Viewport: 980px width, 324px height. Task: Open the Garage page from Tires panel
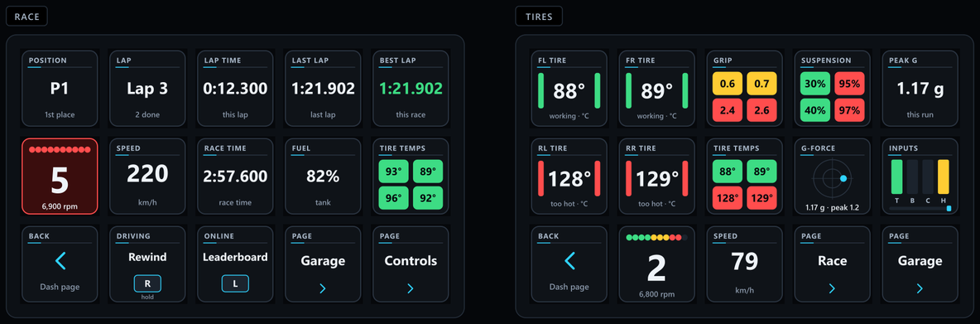[x=920, y=264]
